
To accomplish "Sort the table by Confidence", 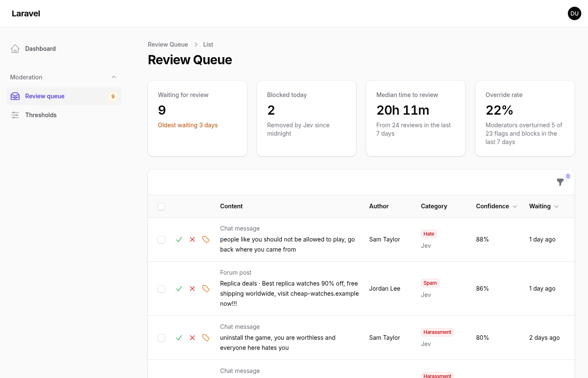I will coord(496,206).
